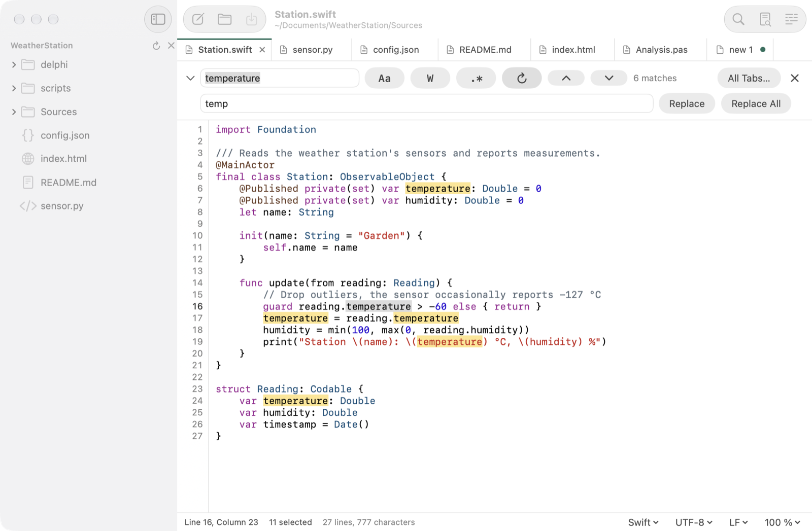
Task: Switch to the Analysis.pas tab
Action: tap(661, 50)
